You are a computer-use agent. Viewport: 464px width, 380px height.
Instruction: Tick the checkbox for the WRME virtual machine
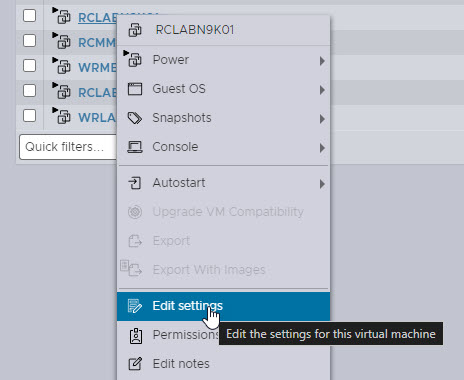pos(29,65)
